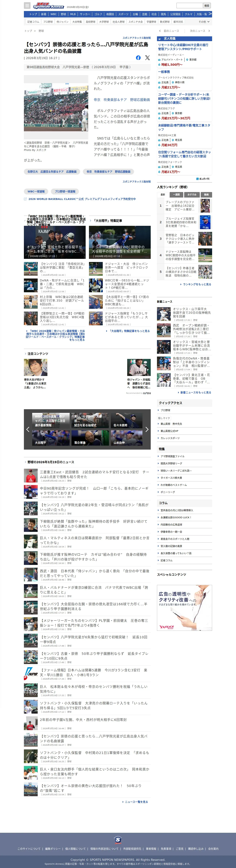This screenshot has height=868, width=236.
Task: Click the NPB logo thumbnail
Action: click(x=31, y=674)
